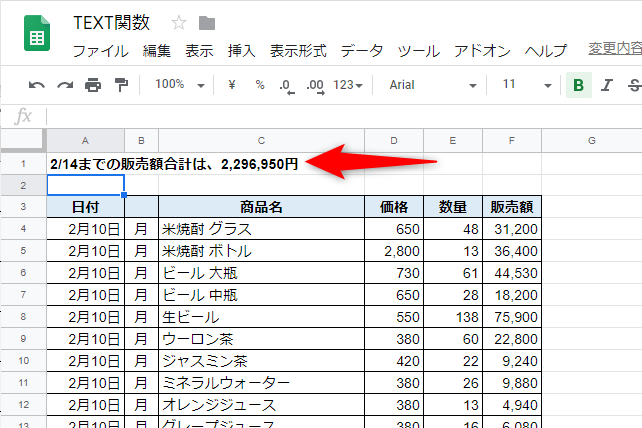Select column G header
Viewport: 642px width, 428px height.
[x=592, y=141]
